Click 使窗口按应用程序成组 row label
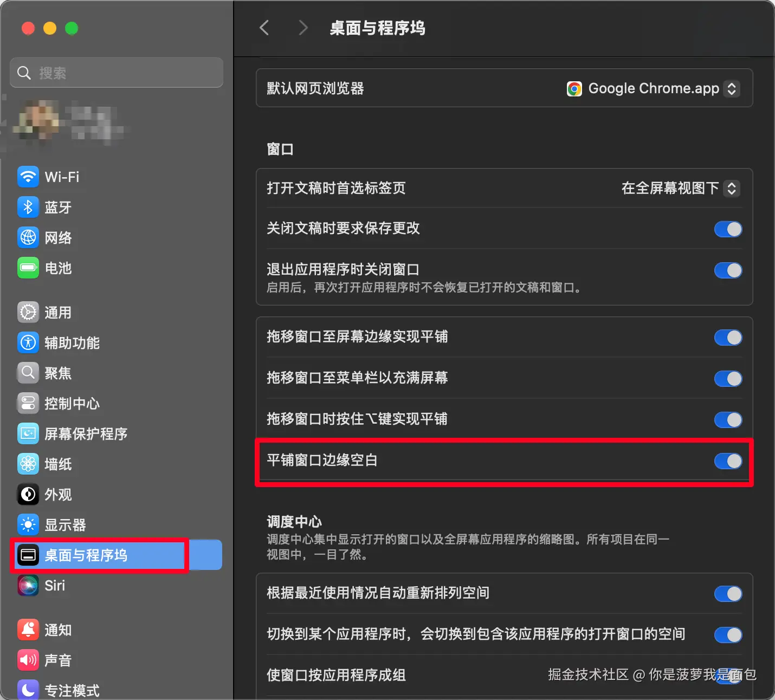 [x=336, y=675]
